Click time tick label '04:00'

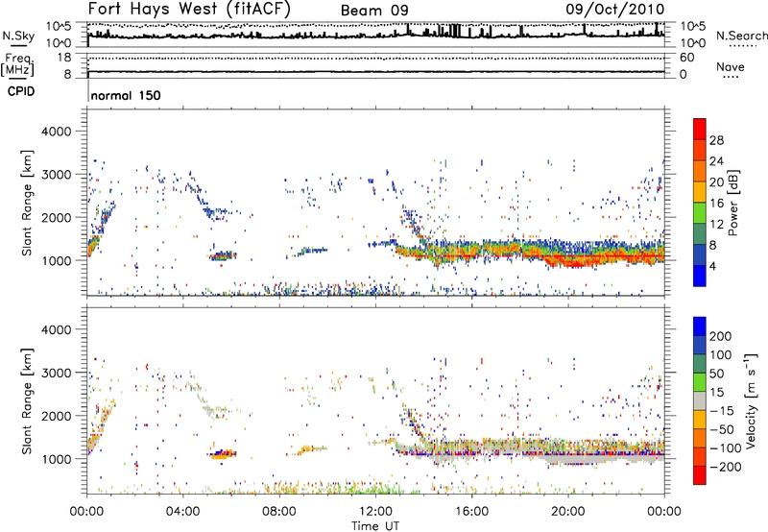182,512
